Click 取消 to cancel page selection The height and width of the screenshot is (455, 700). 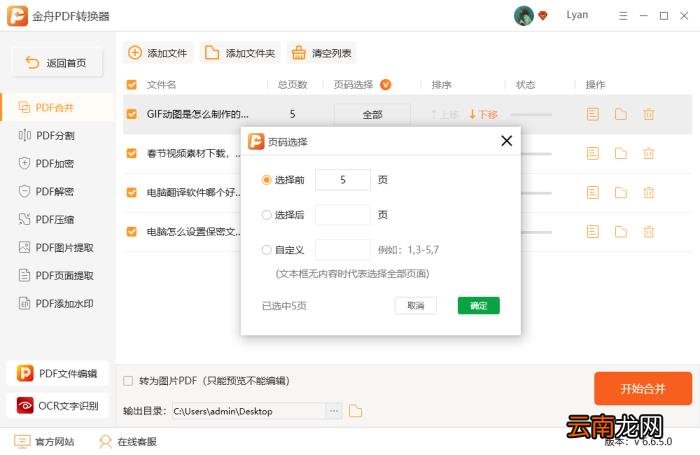416,305
